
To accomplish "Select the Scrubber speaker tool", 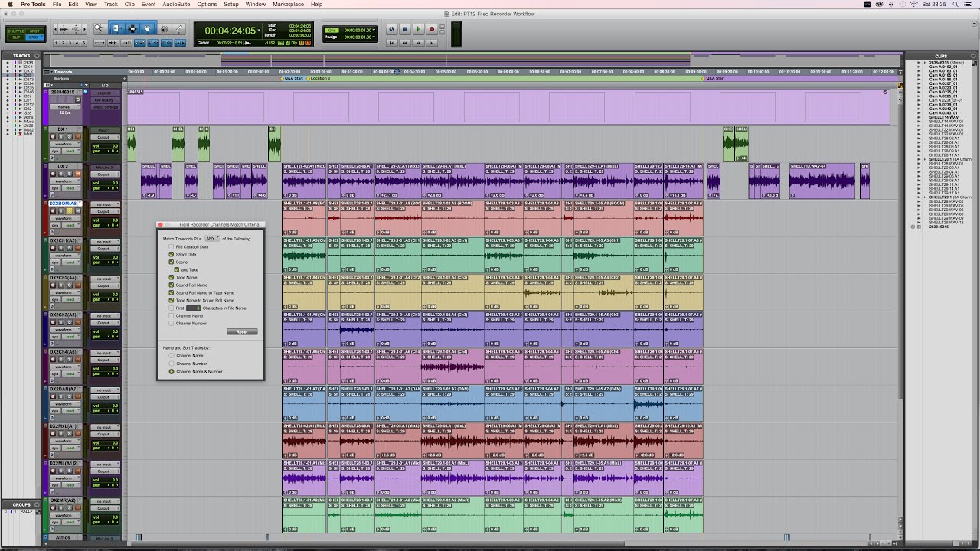I will point(164,29).
